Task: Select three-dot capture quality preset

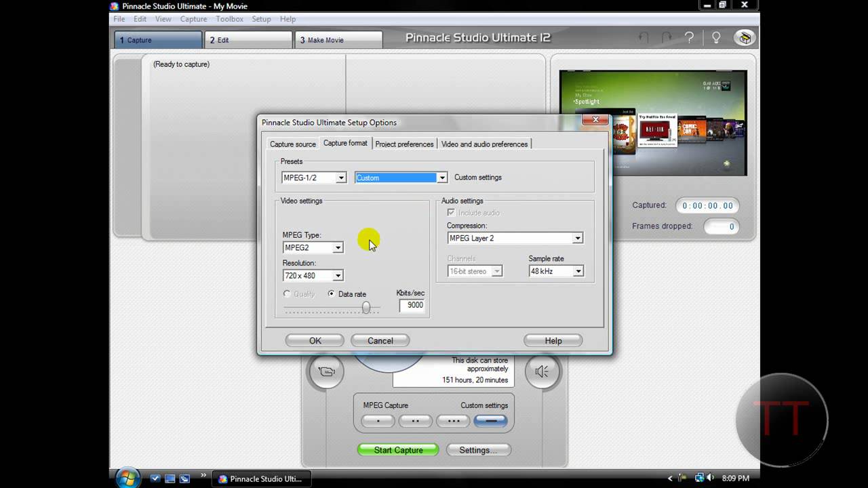Action: [x=453, y=421]
